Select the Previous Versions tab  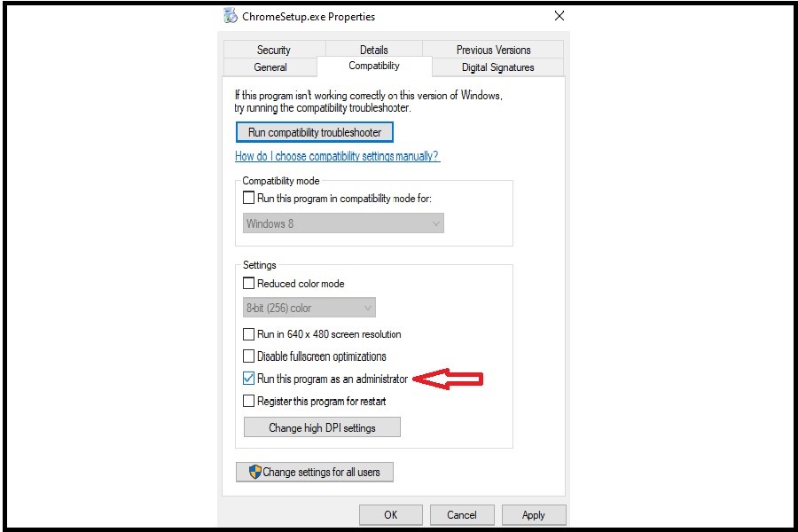point(493,50)
